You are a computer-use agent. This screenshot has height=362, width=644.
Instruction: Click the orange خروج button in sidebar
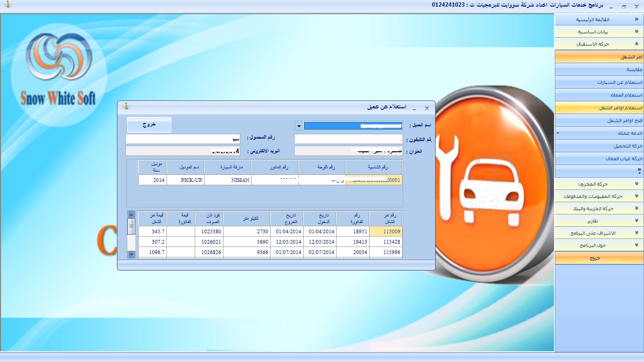(x=599, y=258)
